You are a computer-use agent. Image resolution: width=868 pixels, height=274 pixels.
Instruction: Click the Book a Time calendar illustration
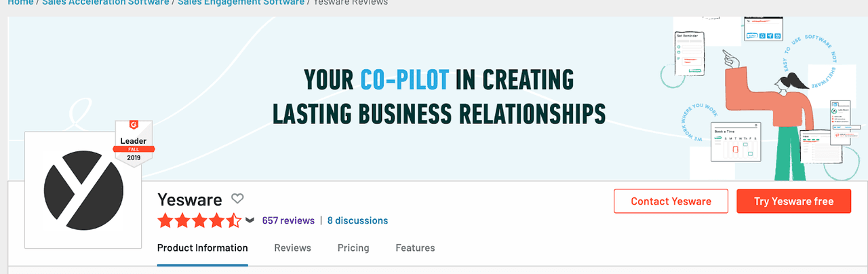(x=734, y=141)
